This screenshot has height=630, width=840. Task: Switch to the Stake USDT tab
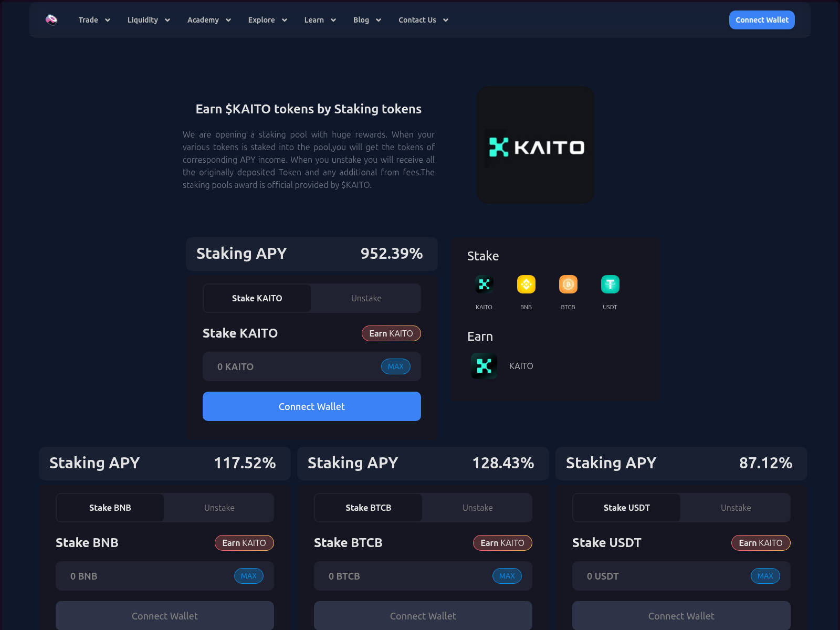point(627,508)
